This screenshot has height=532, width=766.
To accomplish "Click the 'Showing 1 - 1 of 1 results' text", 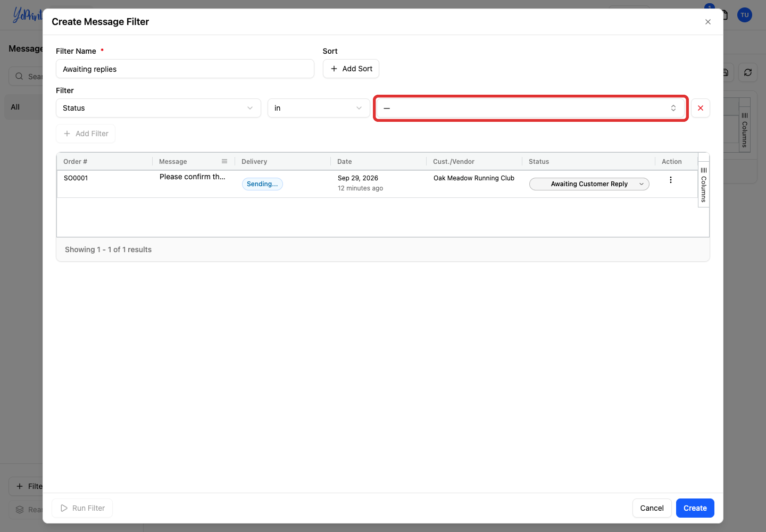I will point(109,250).
